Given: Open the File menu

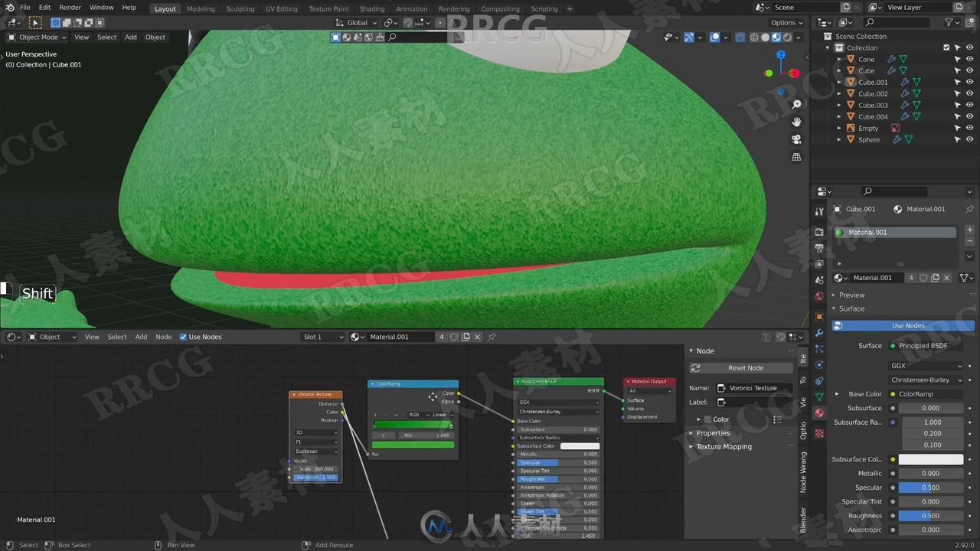Looking at the screenshot, I should click(x=25, y=8).
